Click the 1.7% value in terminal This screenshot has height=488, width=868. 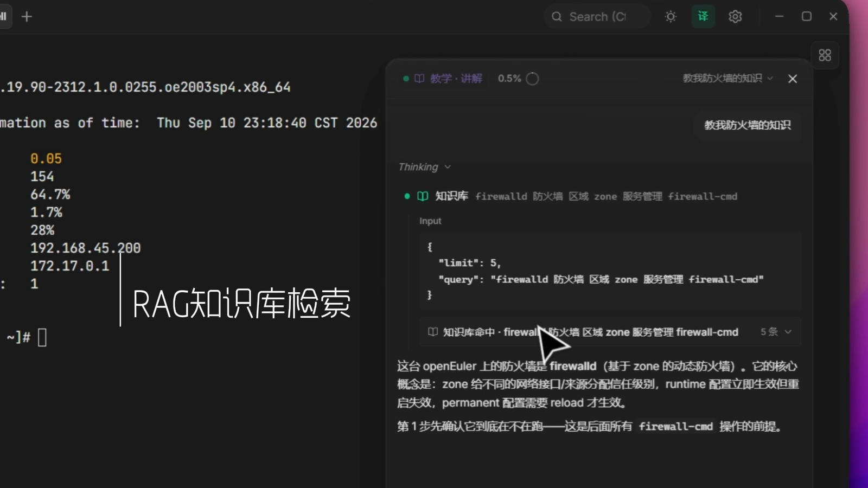[46, 213]
